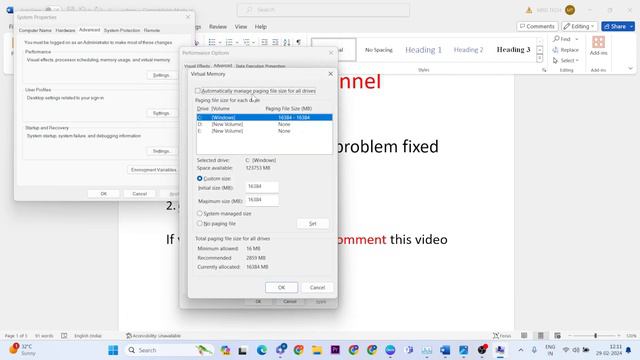The width and height of the screenshot is (640, 360).
Task: Click the Increase Indent icon in Word
Action: (x=276, y=42)
